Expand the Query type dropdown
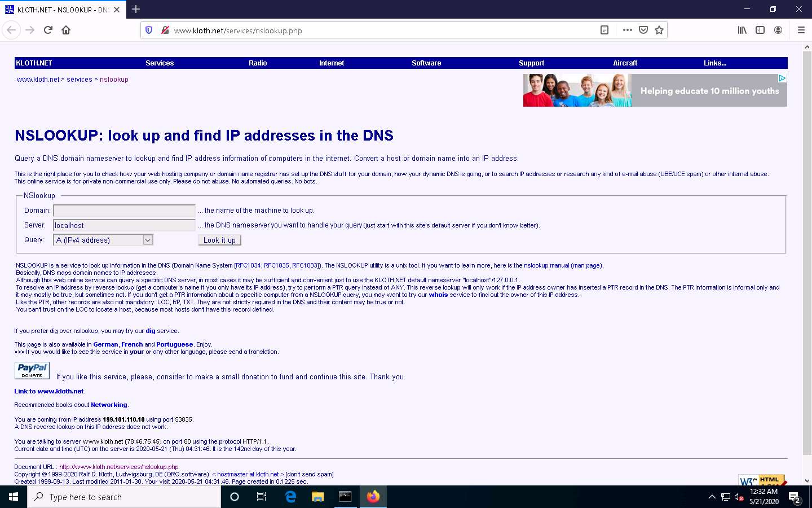Image resolution: width=812 pixels, height=508 pixels. [x=103, y=240]
